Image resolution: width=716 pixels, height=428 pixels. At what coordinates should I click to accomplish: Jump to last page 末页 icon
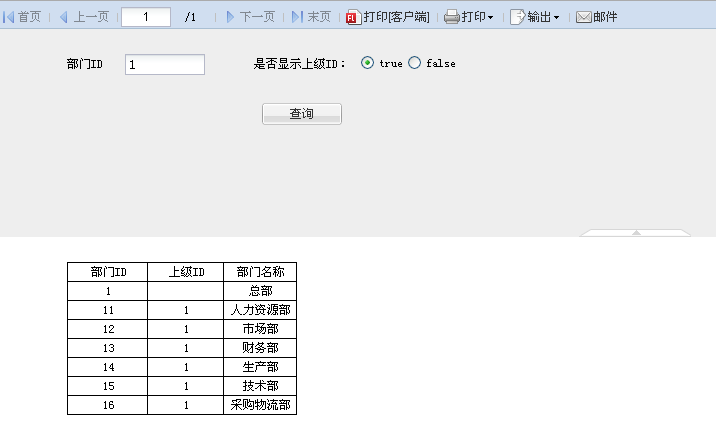pos(297,17)
